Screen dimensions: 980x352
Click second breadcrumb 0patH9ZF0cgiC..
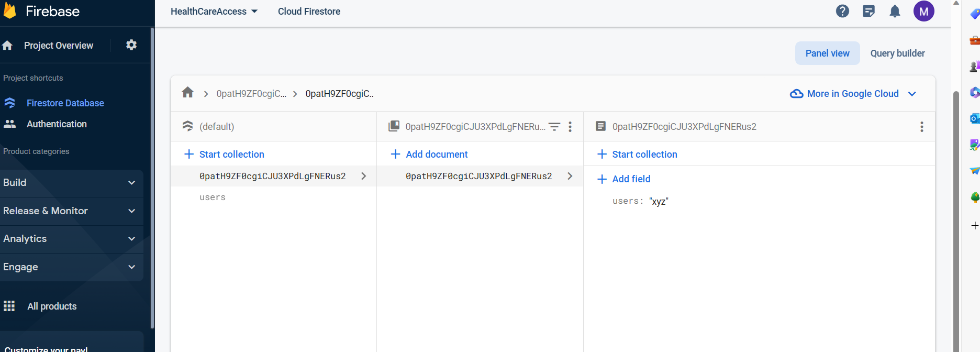click(339, 94)
